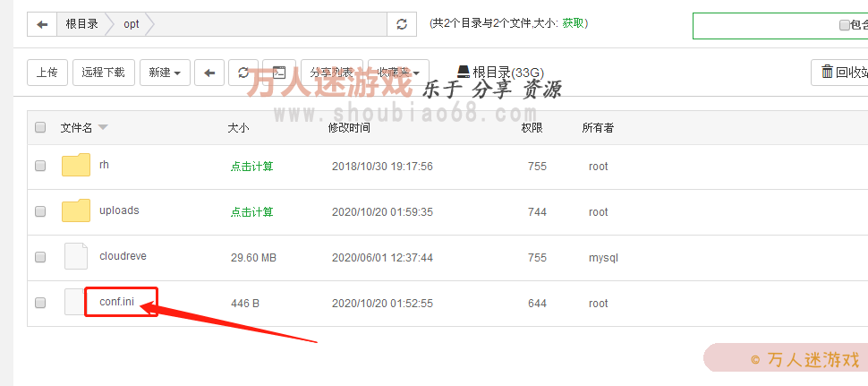Click the refresh icon next to the path bar
Screen dimensions: 868x386
402,24
